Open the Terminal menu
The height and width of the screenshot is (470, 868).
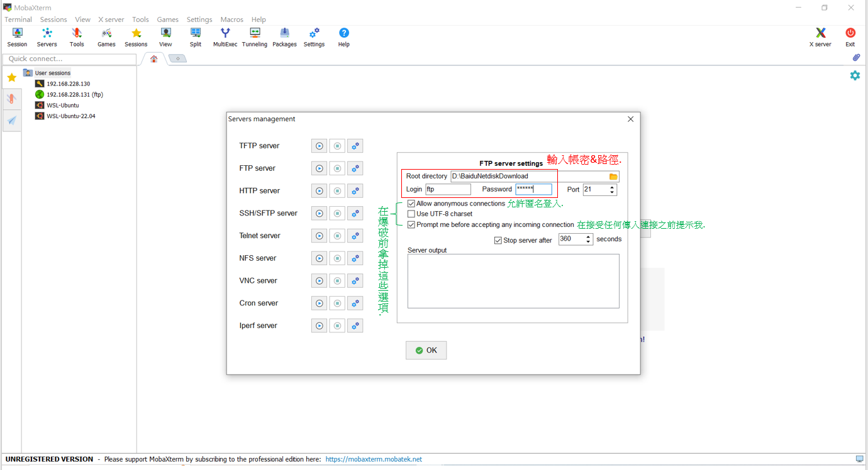click(18, 19)
